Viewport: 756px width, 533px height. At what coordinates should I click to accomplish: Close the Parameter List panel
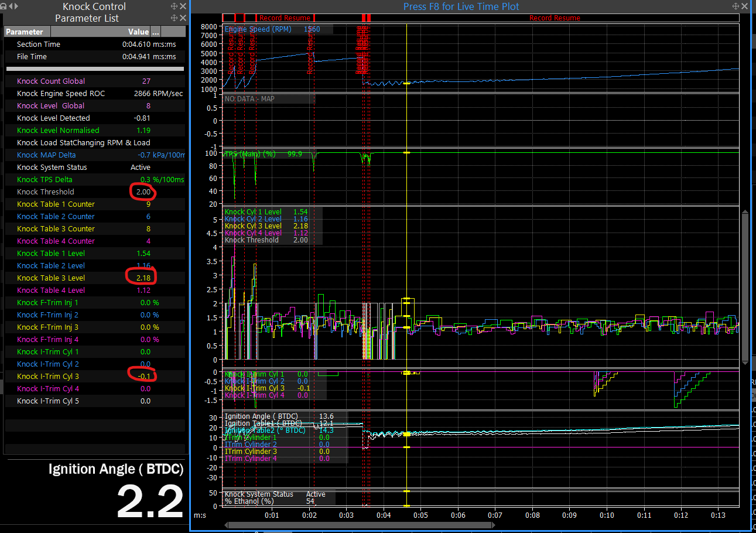pyautogui.click(x=183, y=18)
